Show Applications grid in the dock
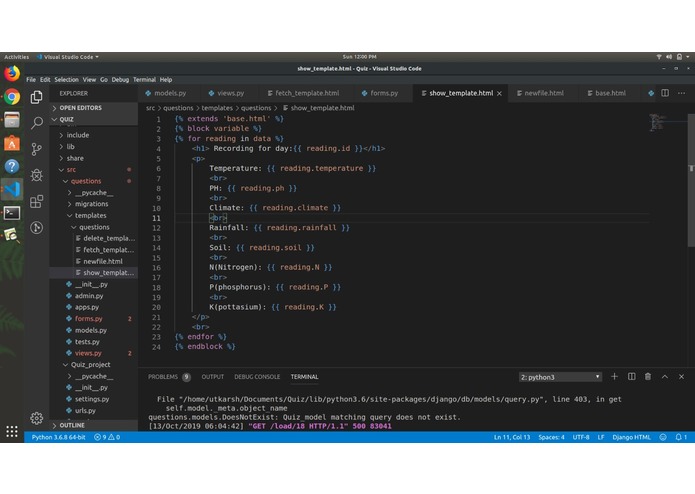 [12, 431]
